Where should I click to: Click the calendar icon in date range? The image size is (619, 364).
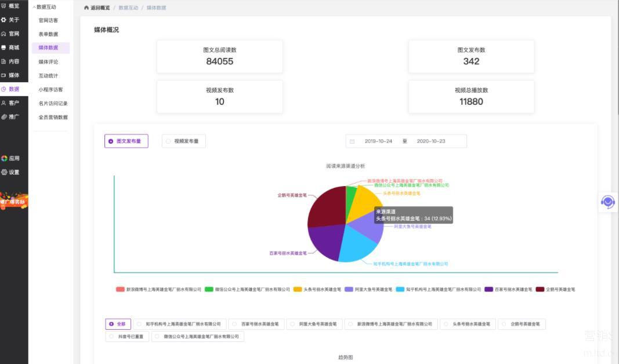(352, 141)
